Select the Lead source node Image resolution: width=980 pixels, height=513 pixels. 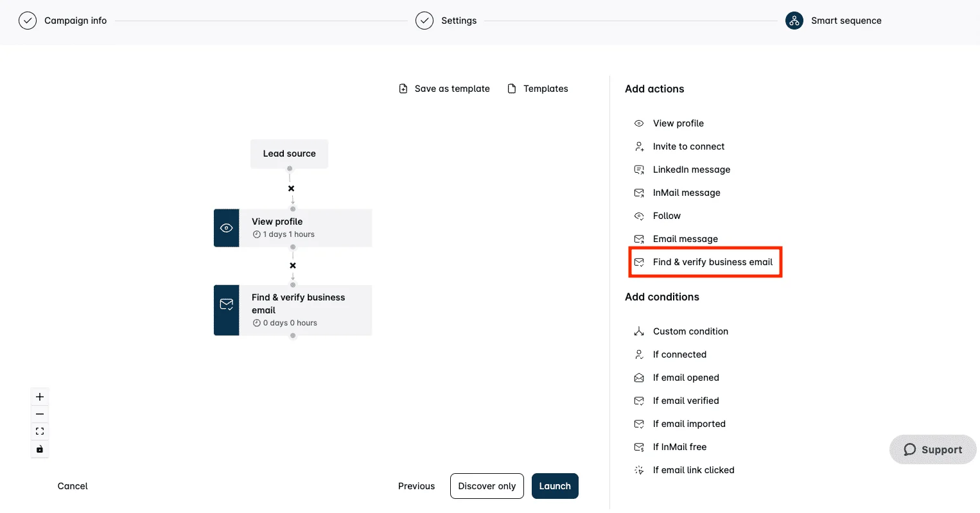(x=289, y=153)
